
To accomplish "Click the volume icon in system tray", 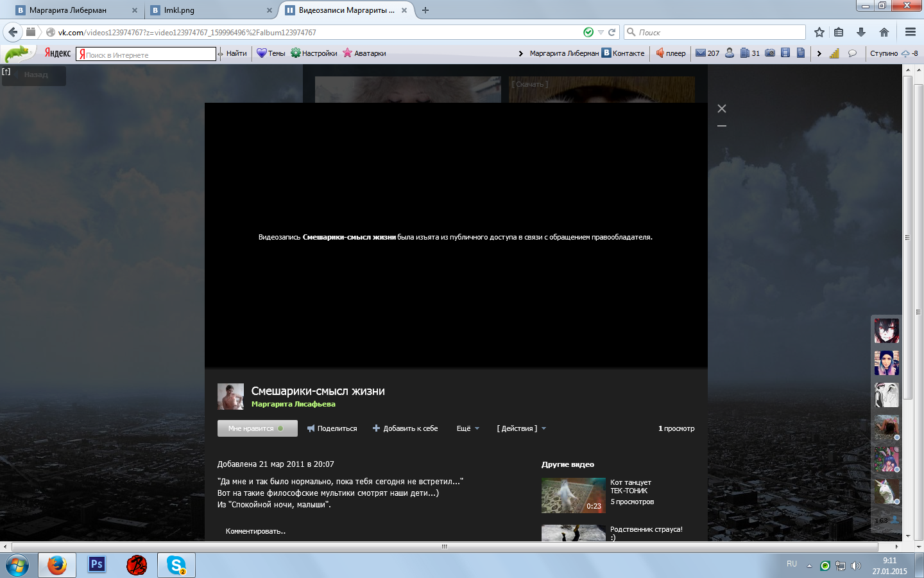I will click(855, 566).
